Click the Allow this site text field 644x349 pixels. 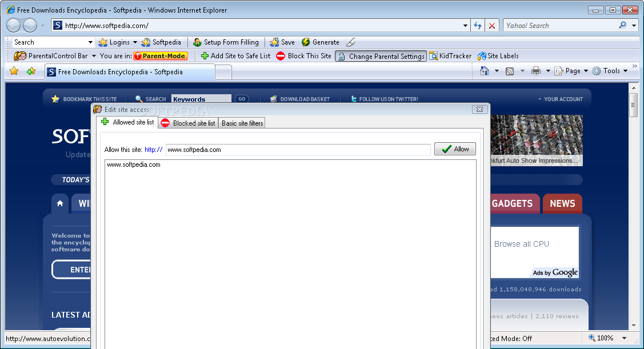coord(298,150)
